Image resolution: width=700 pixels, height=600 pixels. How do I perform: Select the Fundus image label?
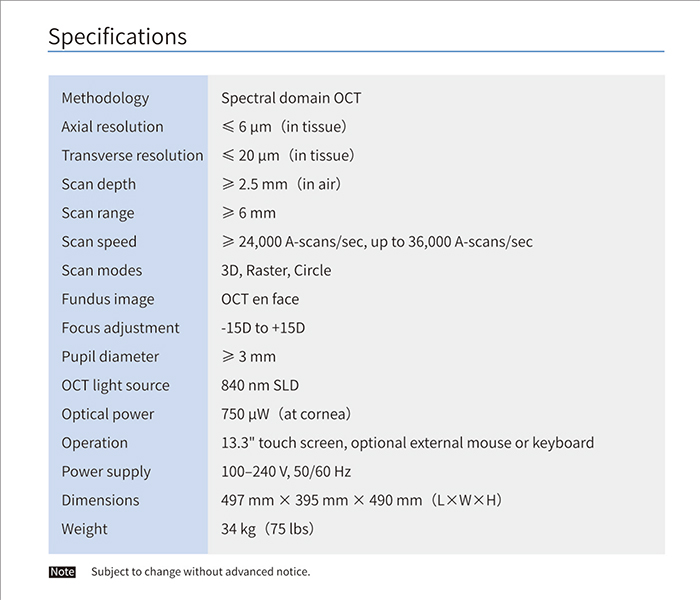pos(108,300)
